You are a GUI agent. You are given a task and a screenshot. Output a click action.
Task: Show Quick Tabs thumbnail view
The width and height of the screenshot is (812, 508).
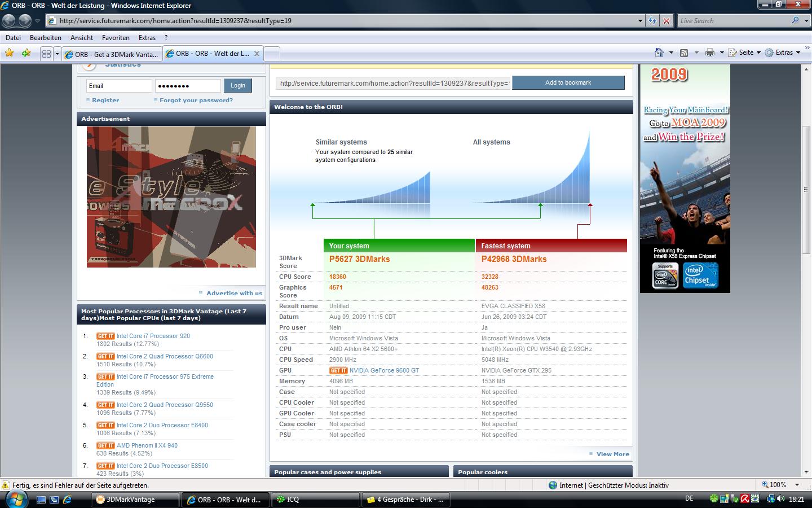click(x=46, y=54)
